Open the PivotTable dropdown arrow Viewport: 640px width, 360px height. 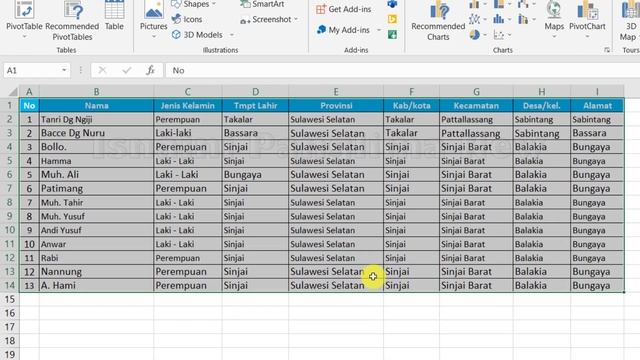(24, 37)
